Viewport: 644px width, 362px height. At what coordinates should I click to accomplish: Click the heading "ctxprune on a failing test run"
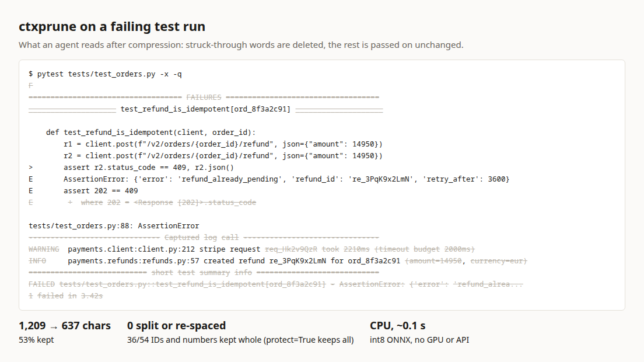tap(112, 27)
